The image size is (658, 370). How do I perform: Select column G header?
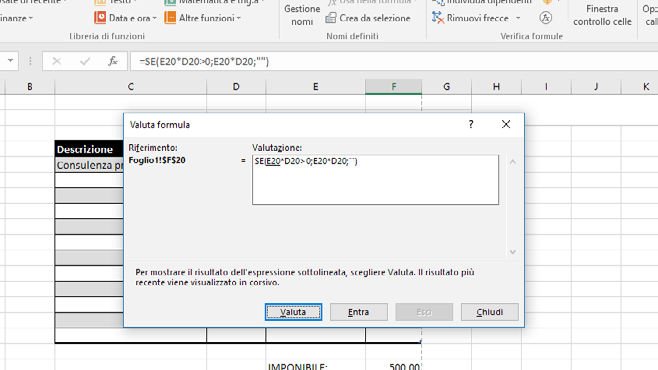point(446,87)
